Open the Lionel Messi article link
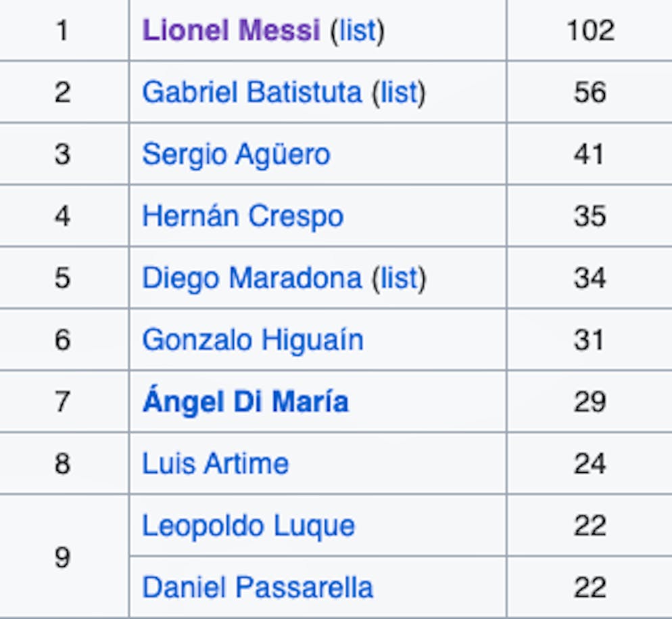The width and height of the screenshot is (672, 619). tap(231, 30)
